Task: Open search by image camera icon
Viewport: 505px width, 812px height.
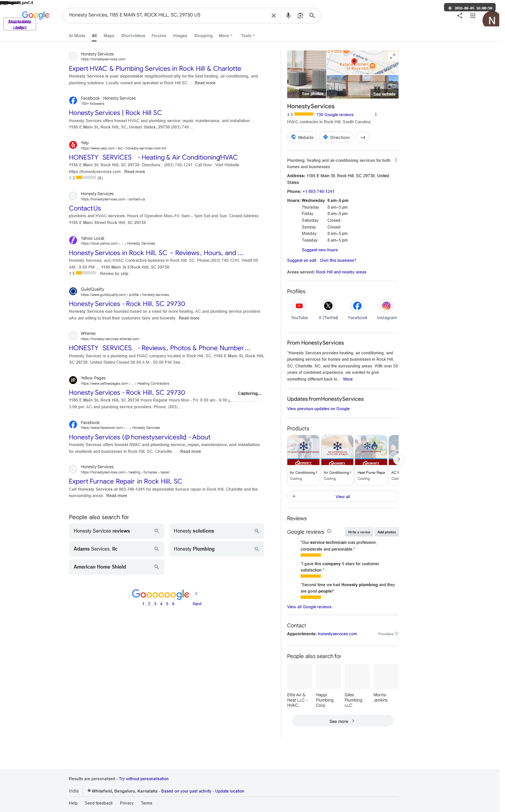Action: [x=300, y=16]
